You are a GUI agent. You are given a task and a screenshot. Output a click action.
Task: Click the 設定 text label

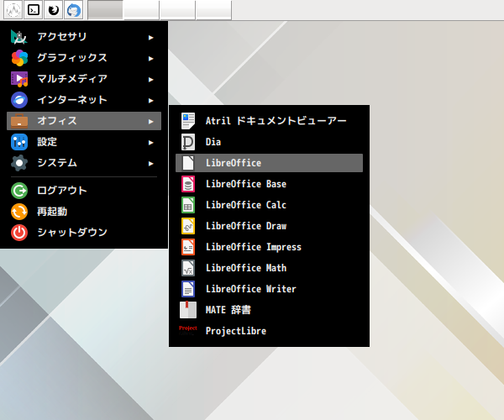coord(47,142)
